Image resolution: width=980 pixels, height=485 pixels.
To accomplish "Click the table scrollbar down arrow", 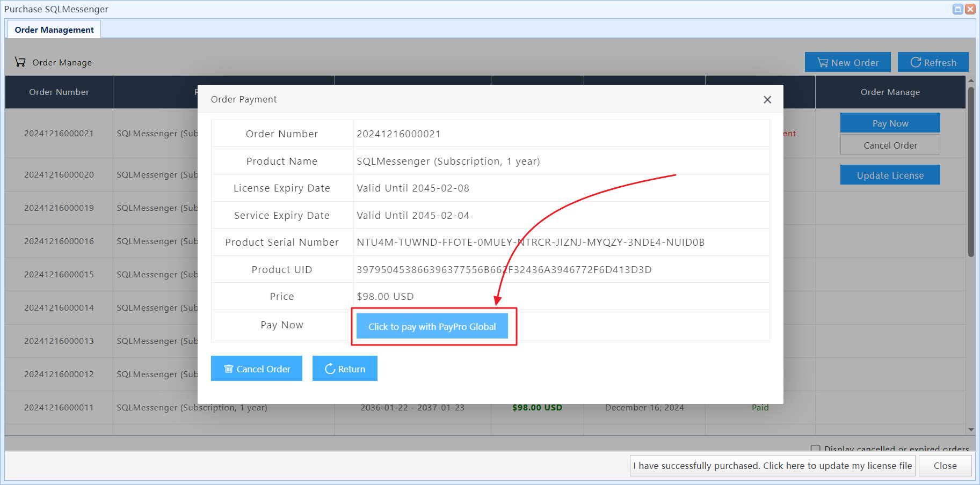I will [x=971, y=430].
